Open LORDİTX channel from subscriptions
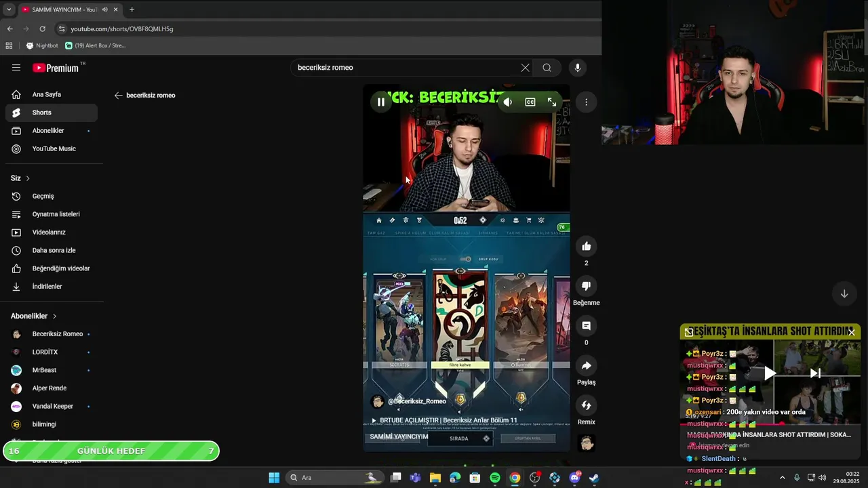 tap(52, 352)
